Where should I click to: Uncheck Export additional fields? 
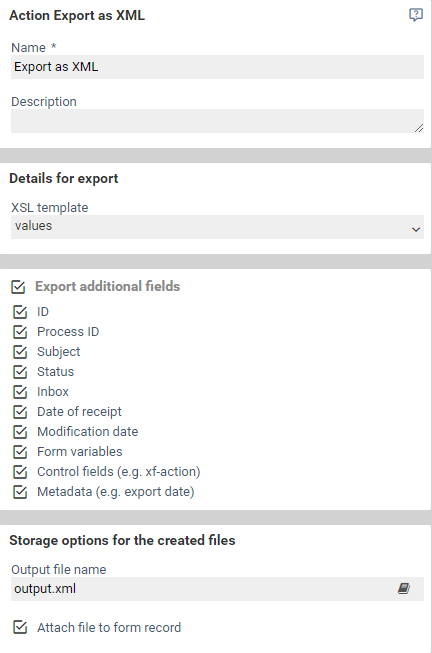(x=18, y=287)
